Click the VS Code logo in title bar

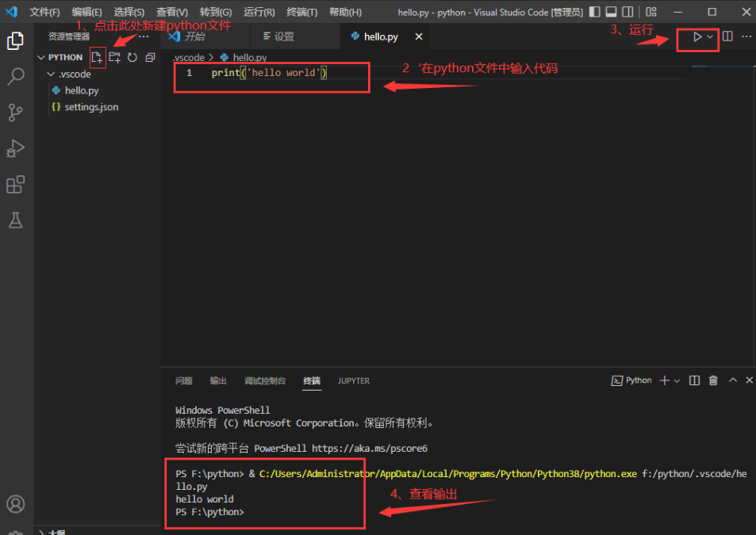pos(12,12)
